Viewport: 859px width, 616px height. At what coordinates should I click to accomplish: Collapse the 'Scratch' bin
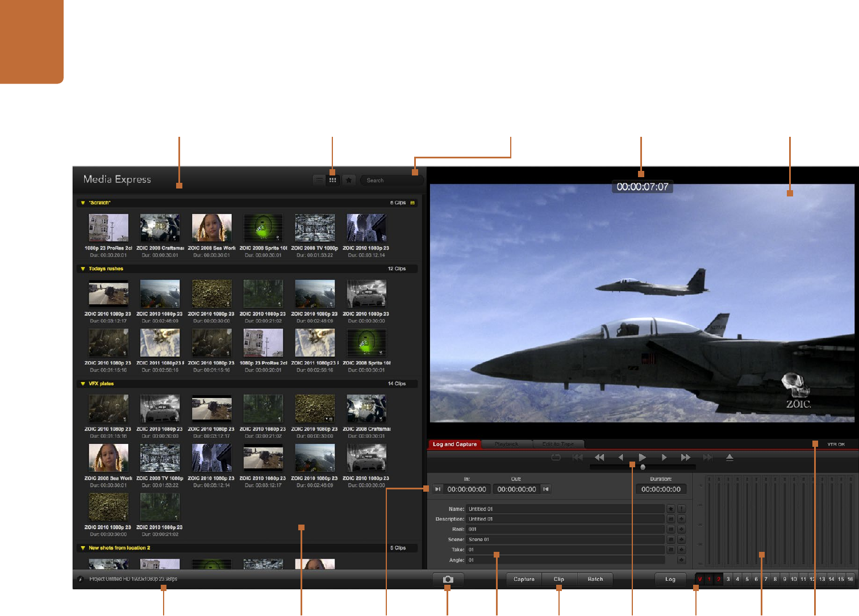click(x=83, y=203)
